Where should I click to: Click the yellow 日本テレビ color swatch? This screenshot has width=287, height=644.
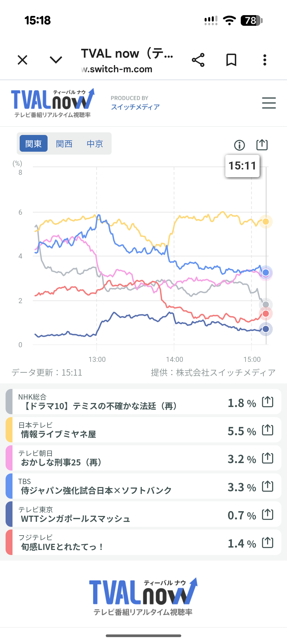9,430
